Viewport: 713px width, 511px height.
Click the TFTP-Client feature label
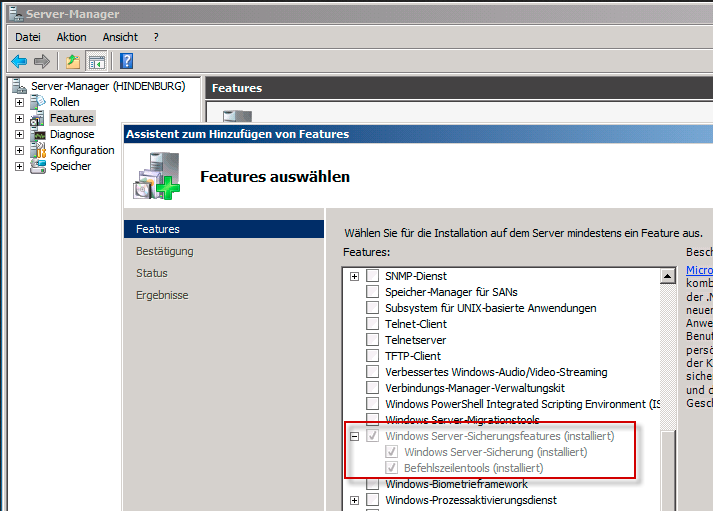pyautogui.click(x=413, y=356)
